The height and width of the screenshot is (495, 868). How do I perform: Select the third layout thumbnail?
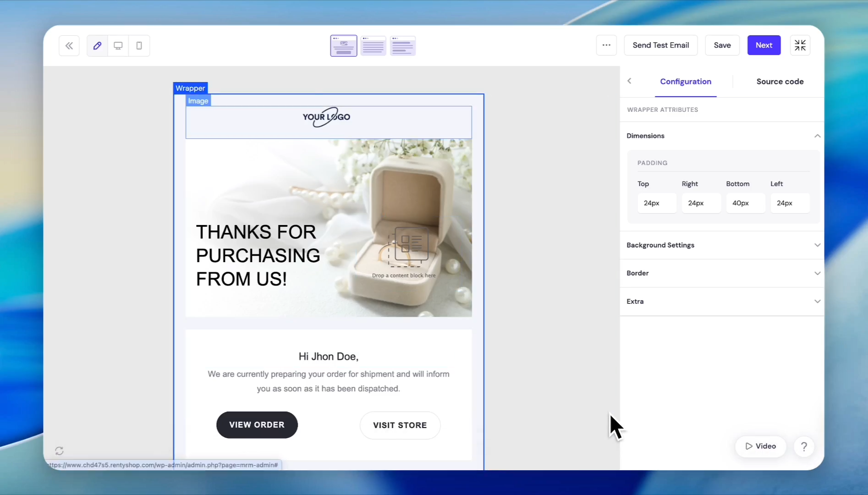403,45
